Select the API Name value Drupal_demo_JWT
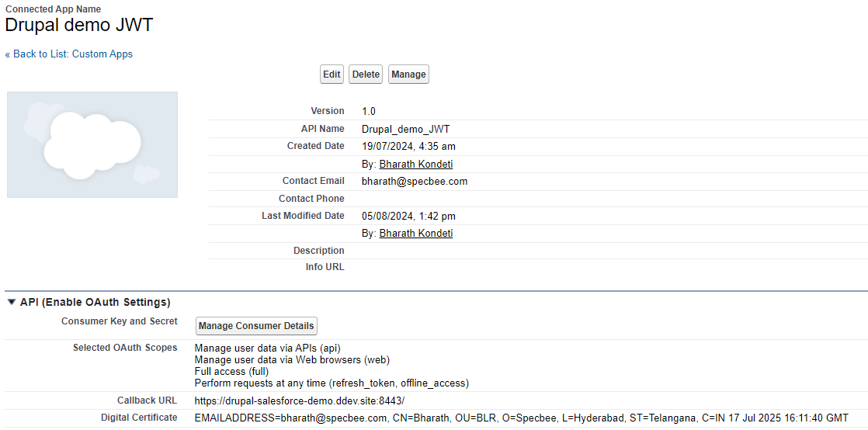This screenshot has height=430, width=868. click(x=406, y=129)
